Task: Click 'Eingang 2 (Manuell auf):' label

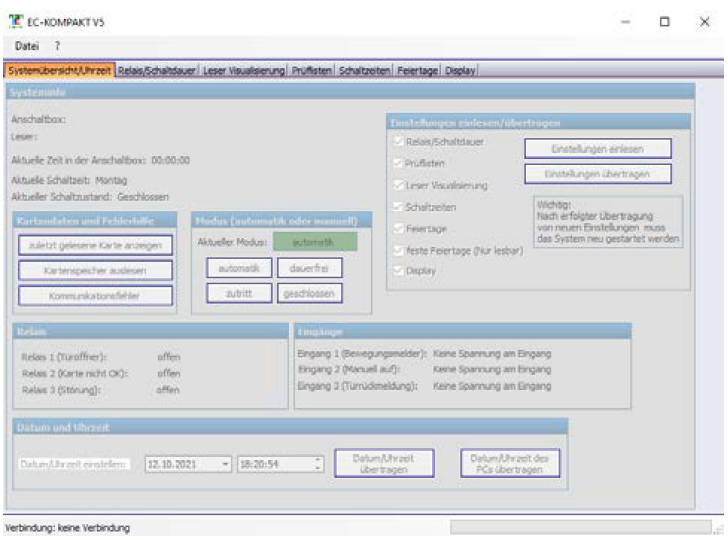Action: 349,370
